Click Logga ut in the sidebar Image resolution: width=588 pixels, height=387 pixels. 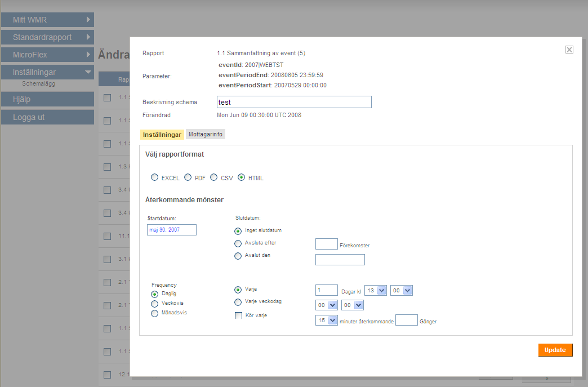click(47, 117)
